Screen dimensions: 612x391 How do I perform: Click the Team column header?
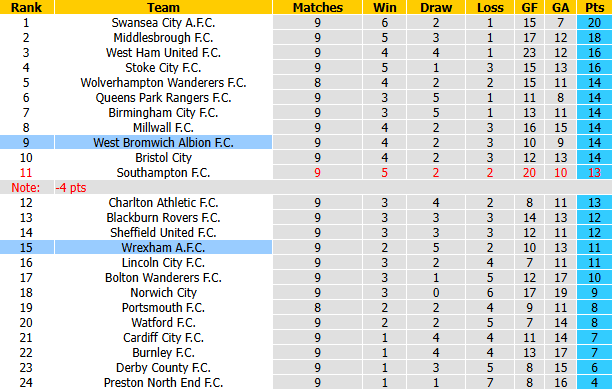tap(163, 7)
